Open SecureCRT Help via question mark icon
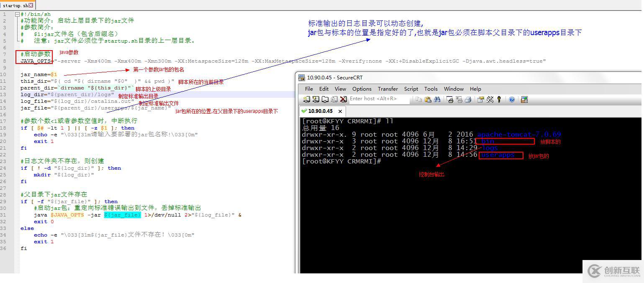 point(511,99)
